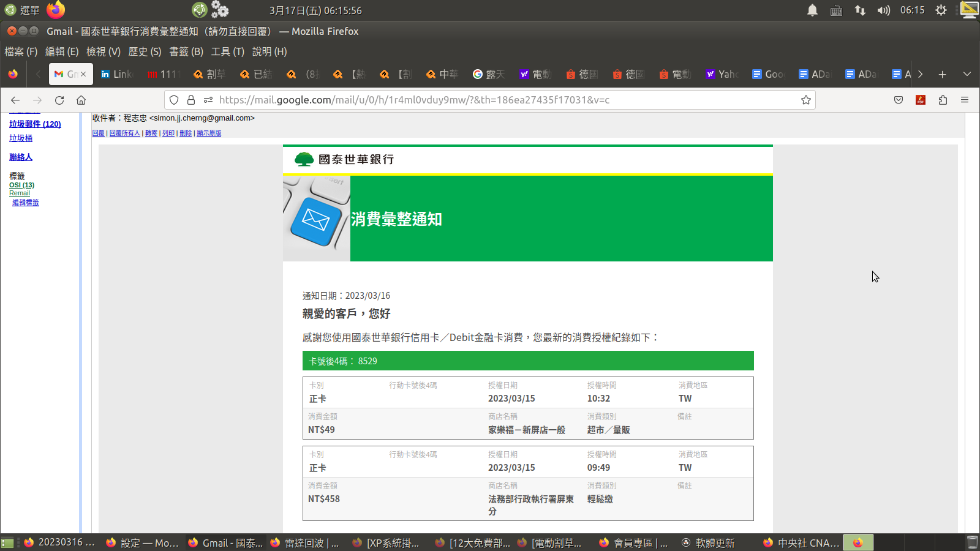Open the browser home page icon
980x551 pixels.
81,100
